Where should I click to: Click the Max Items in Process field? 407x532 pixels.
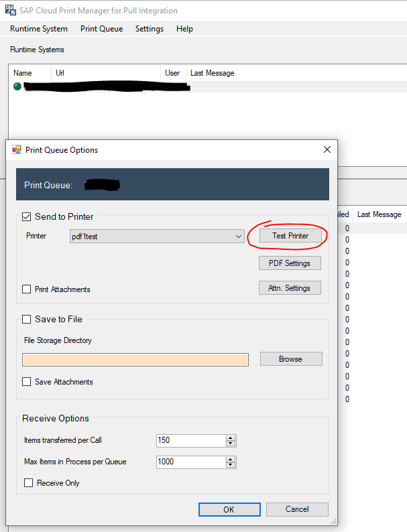coord(191,462)
